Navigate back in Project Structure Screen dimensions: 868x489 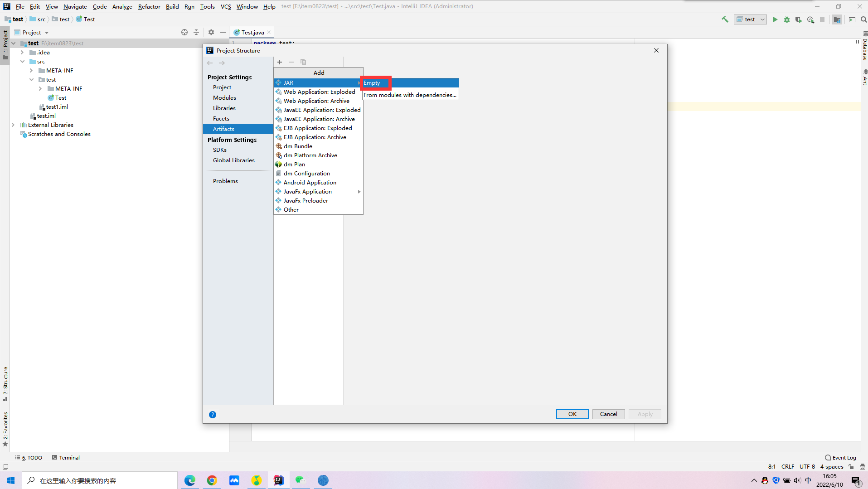click(x=210, y=63)
